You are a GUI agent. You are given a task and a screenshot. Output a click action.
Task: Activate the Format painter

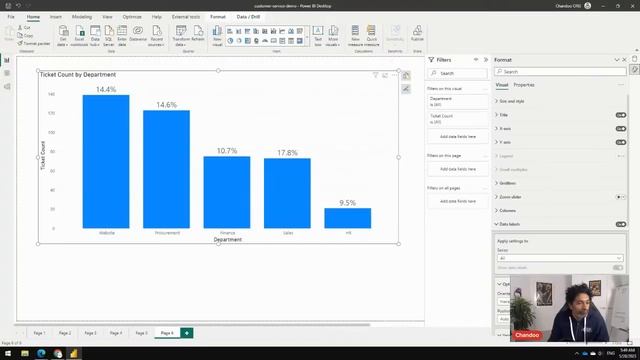pyautogui.click(x=33, y=43)
